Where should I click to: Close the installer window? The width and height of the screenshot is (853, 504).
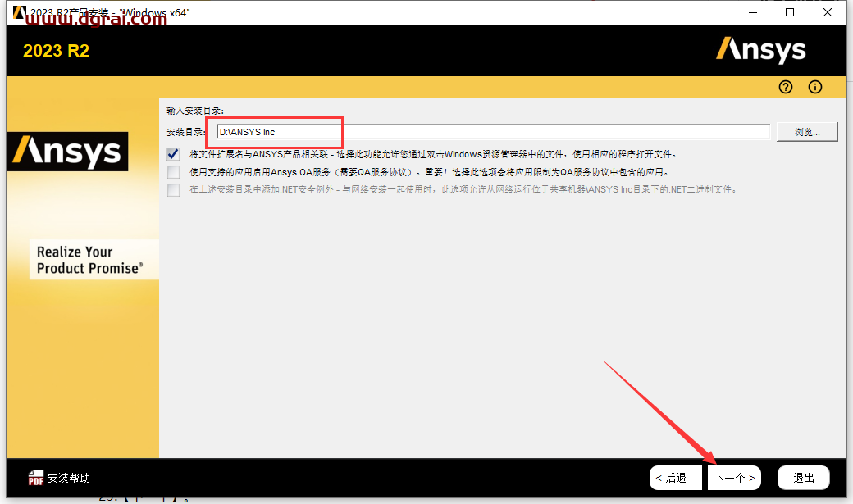pos(828,12)
